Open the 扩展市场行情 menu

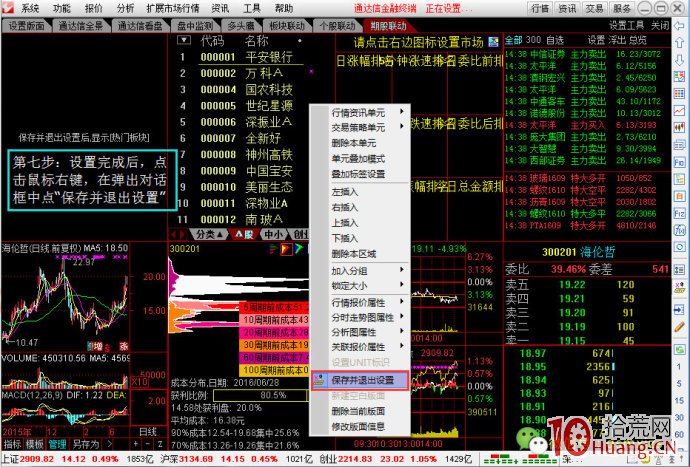(172, 8)
